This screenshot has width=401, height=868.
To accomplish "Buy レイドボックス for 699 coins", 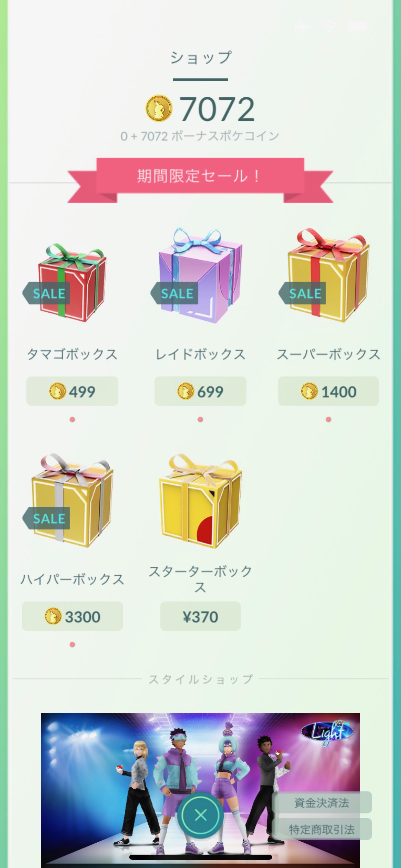I will (200, 391).
